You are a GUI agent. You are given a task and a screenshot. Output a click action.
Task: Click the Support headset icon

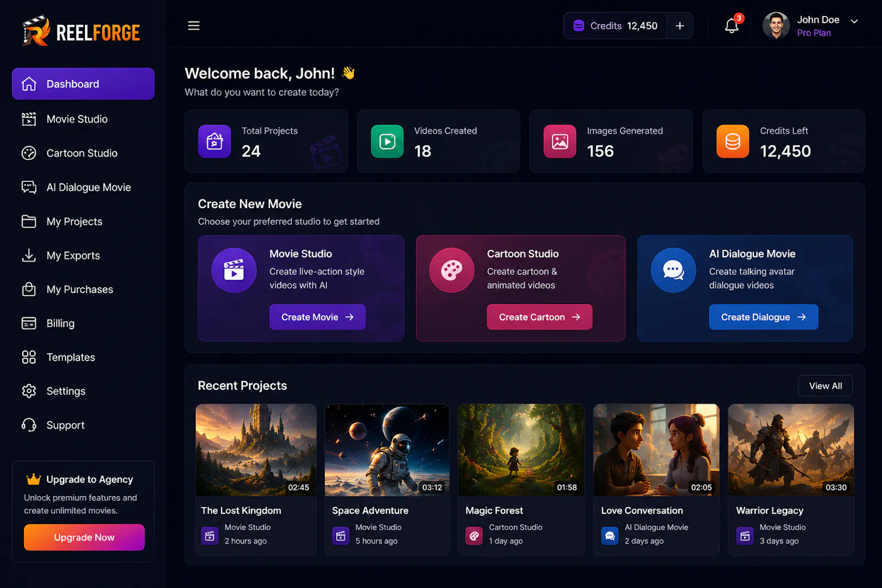[x=29, y=425]
